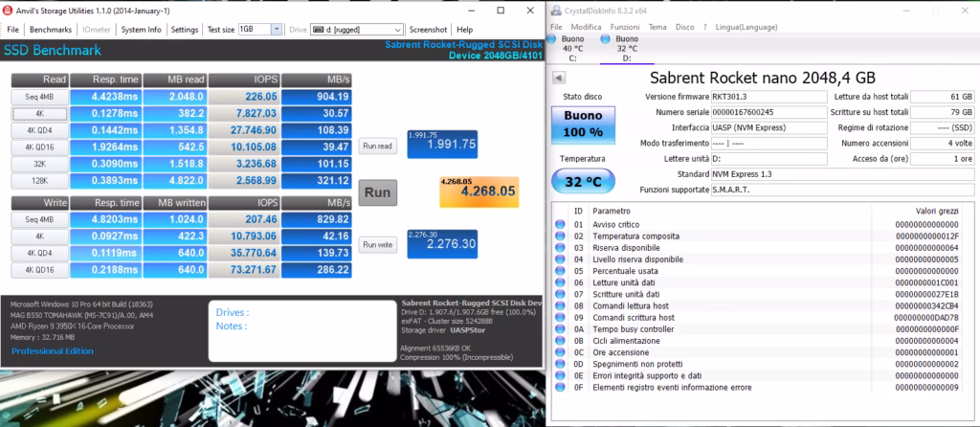
Task: Open the Tema menu
Action: coord(657,27)
